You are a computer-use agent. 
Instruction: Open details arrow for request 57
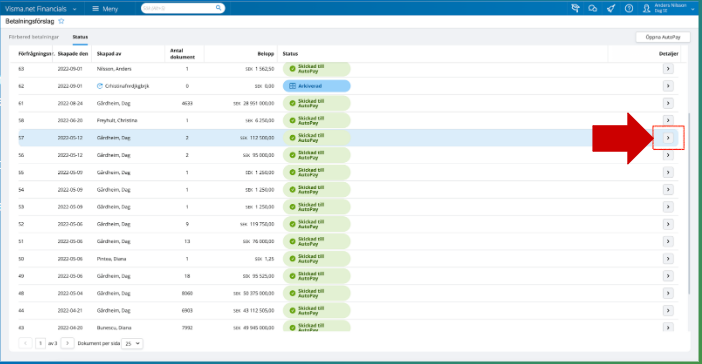(x=668, y=138)
